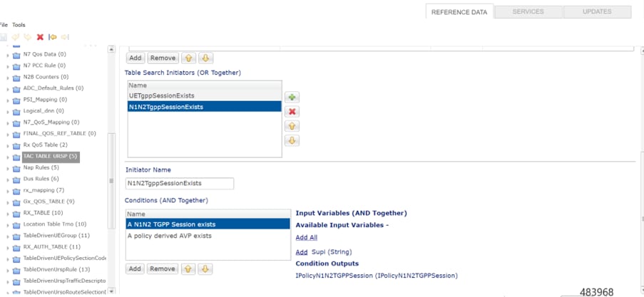
Task: Click the Initiator Name text field
Action: 180,183
